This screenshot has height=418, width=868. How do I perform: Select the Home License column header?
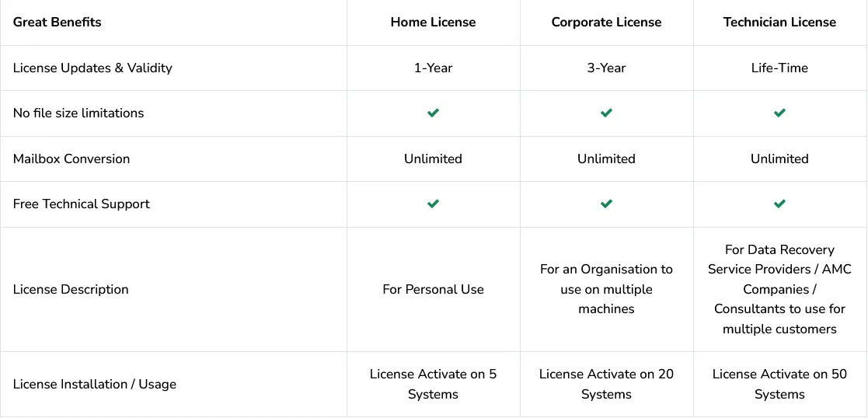point(433,22)
